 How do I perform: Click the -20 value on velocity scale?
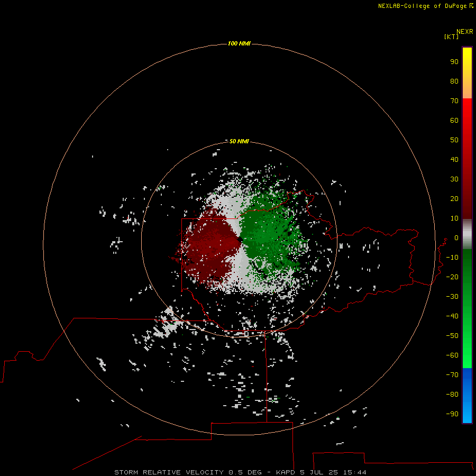point(452,277)
